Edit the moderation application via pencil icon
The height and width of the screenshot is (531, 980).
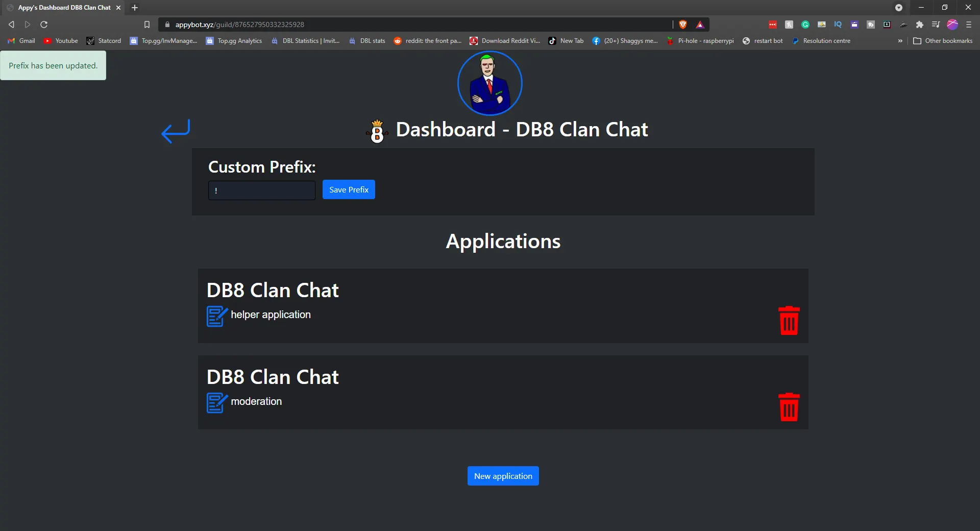pos(216,403)
